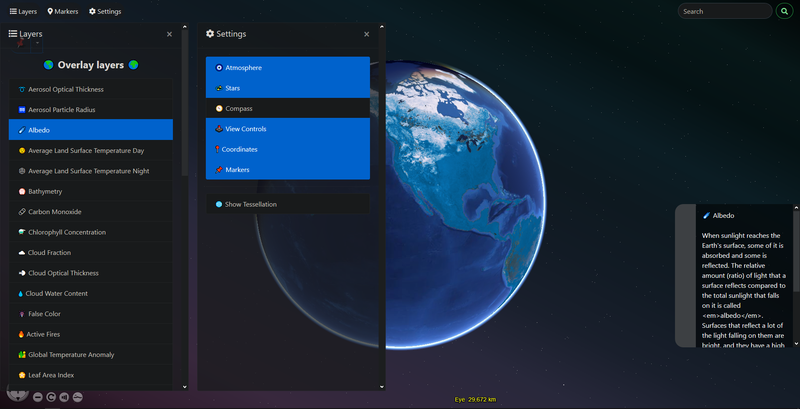Open the Markers menu in top bar
This screenshot has width=800, height=409.
[x=63, y=11]
